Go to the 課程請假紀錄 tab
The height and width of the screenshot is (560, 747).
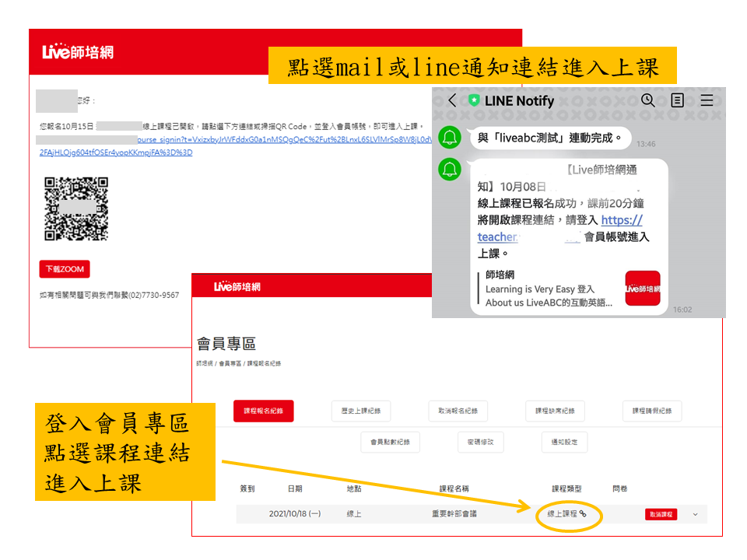[x=652, y=411]
